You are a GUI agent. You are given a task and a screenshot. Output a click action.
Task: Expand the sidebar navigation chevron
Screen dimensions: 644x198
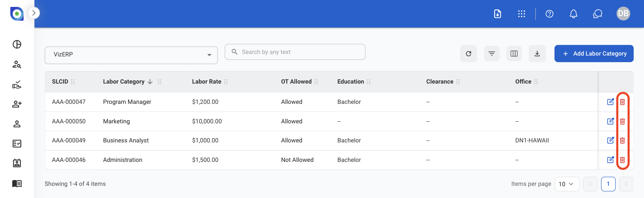[34, 13]
